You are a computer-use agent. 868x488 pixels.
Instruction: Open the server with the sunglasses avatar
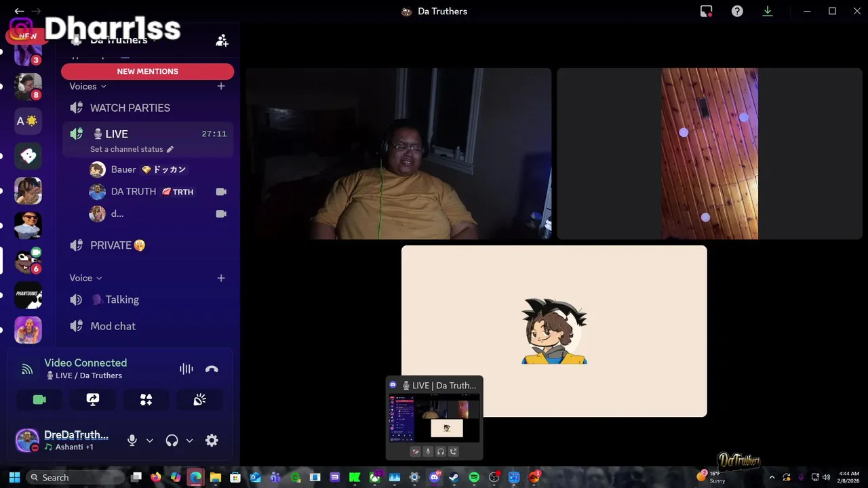tap(28, 225)
